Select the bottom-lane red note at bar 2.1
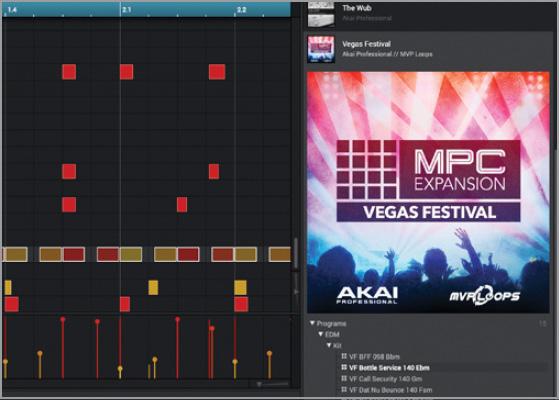559x400 pixels. point(125,304)
